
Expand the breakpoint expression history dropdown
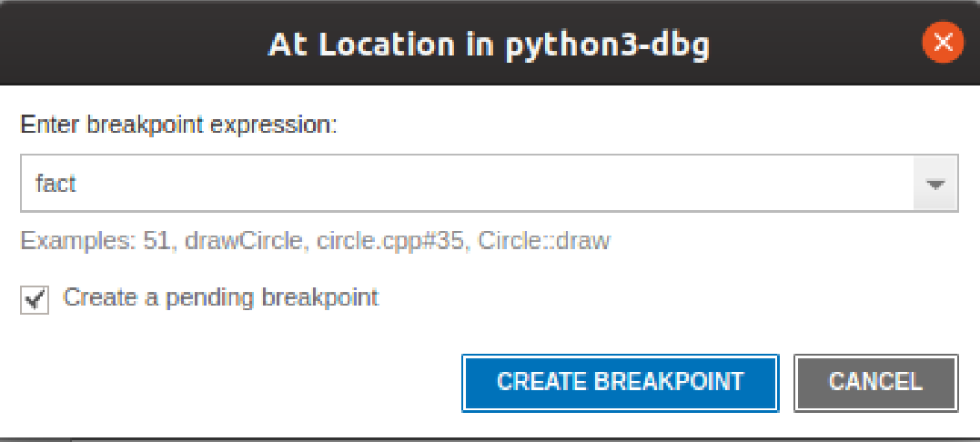[935, 184]
